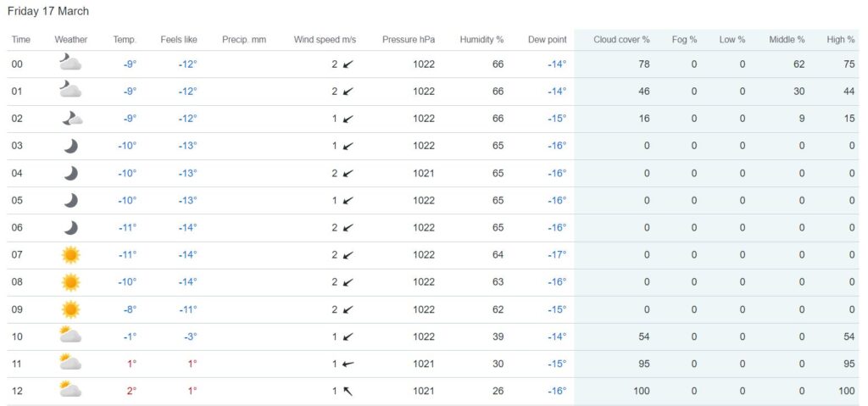Image resolution: width=868 pixels, height=406 pixels.
Task: Click the cloudy night icon at 00 hour
Action: pyautogui.click(x=70, y=64)
